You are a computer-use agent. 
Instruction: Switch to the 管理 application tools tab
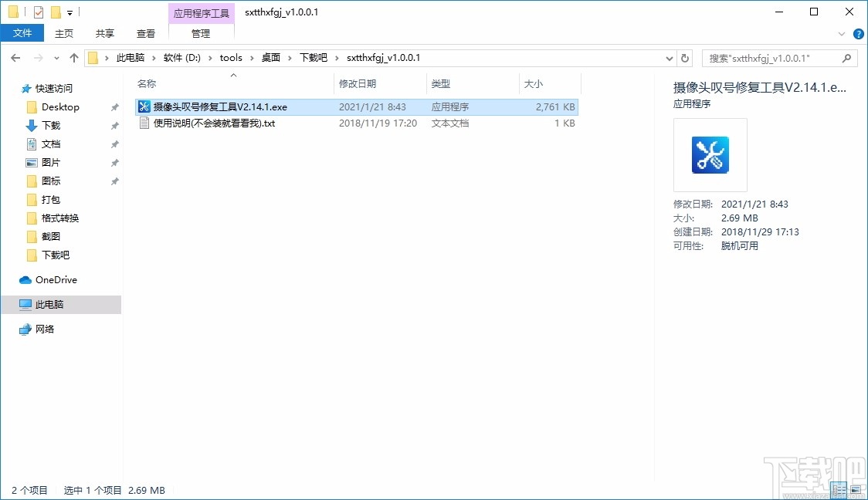coord(201,33)
